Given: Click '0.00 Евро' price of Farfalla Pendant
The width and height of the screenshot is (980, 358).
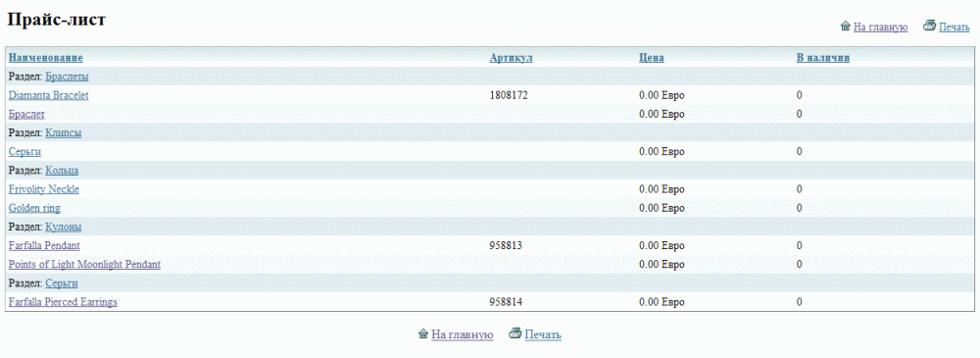Looking at the screenshot, I should point(661,245).
